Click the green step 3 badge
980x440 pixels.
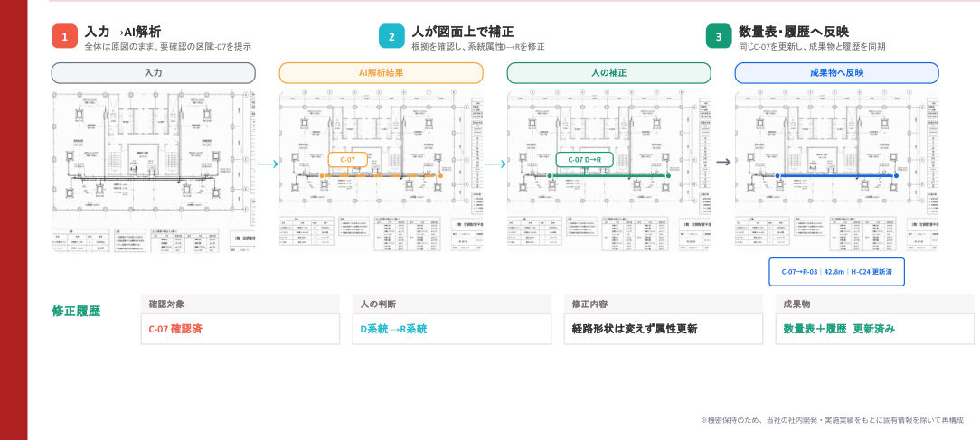(x=719, y=36)
